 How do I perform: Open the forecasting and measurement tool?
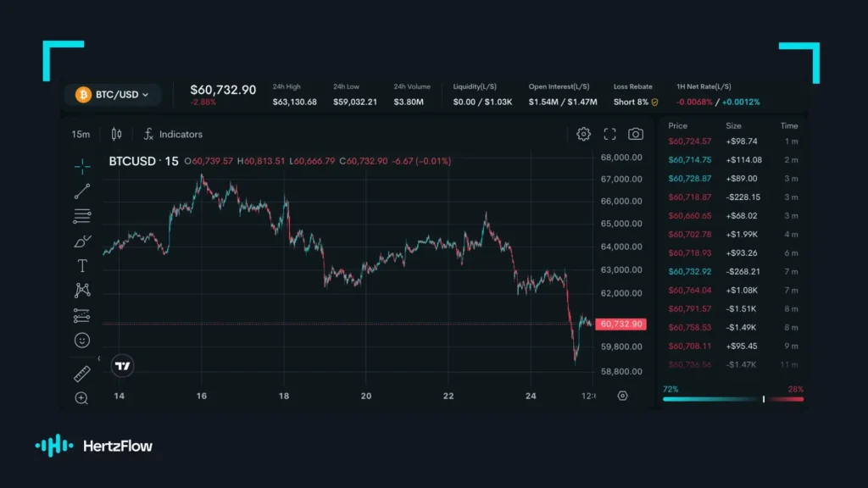pyautogui.click(x=82, y=315)
